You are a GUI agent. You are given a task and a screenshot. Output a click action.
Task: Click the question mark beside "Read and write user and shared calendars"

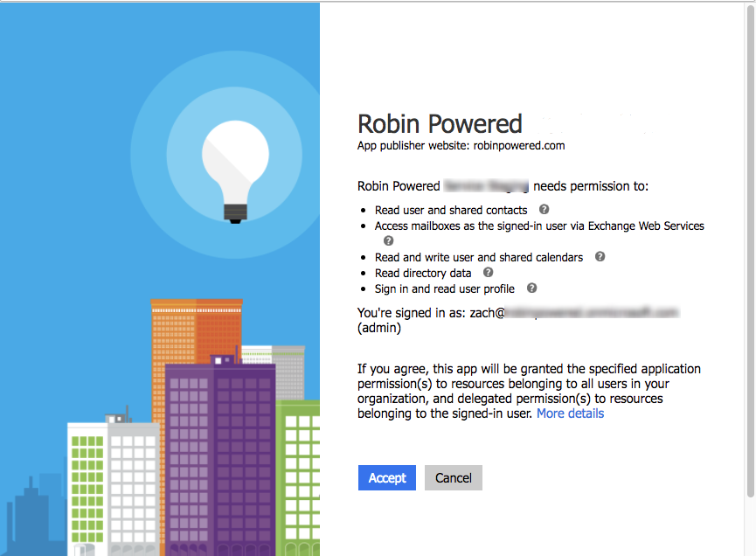tap(600, 256)
